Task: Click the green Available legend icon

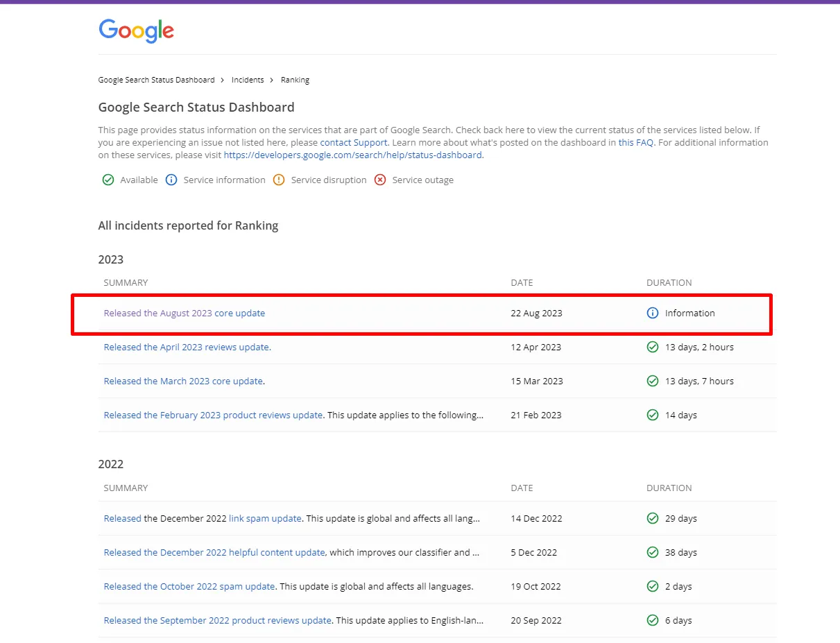Action: (x=108, y=180)
